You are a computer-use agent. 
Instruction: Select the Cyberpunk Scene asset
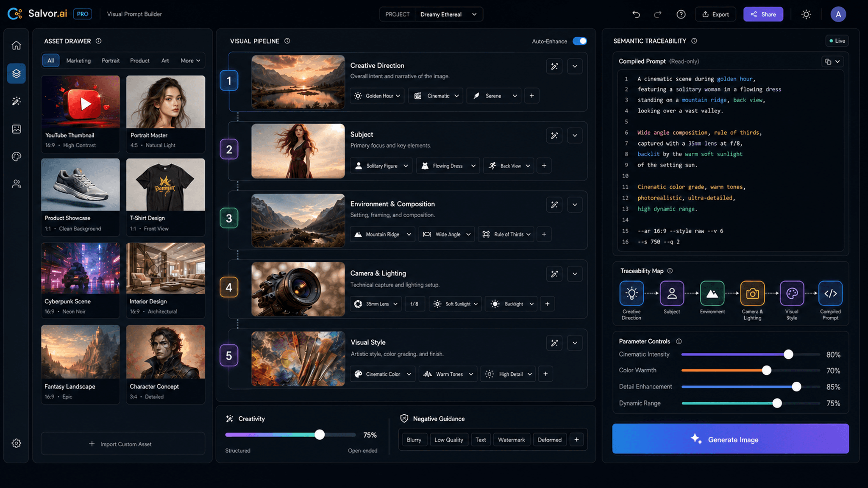[81, 280]
